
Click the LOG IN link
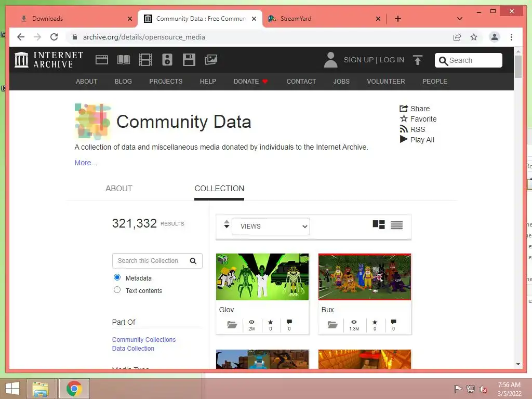(392, 60)
